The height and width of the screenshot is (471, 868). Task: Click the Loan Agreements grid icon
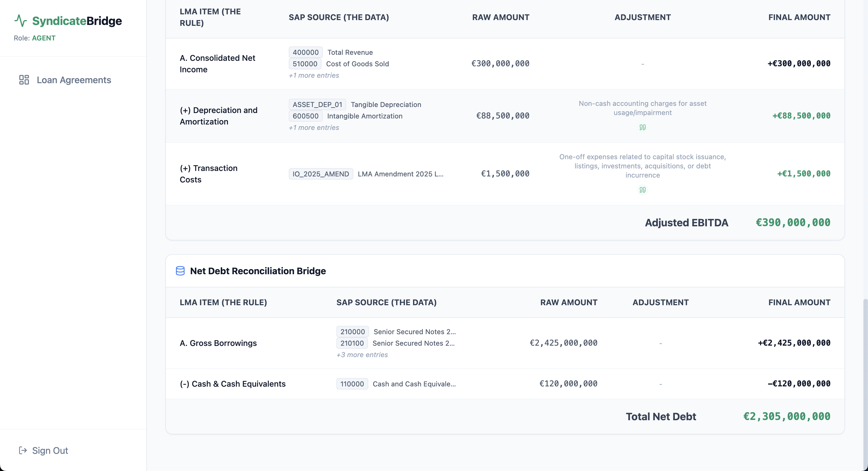click(x=24, y=80)
